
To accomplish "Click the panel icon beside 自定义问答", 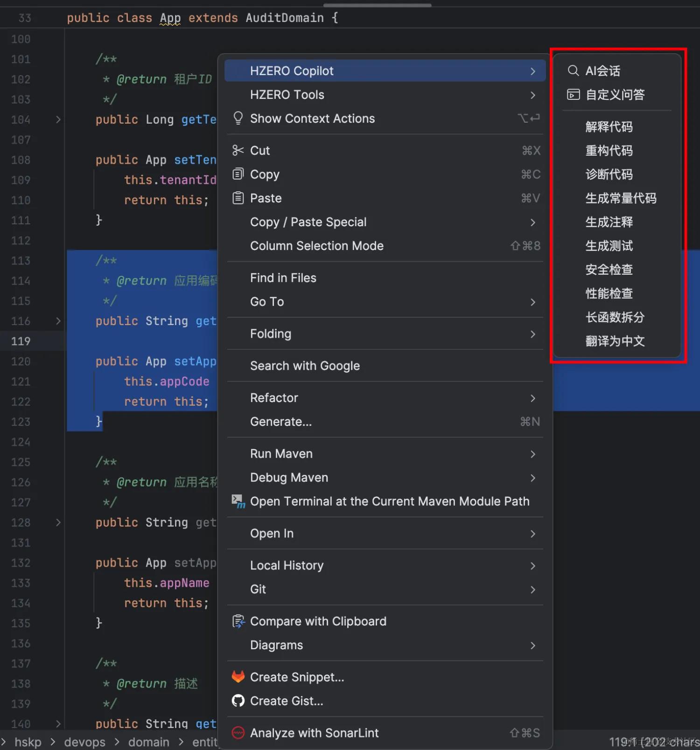I will pyautogui.click(x=573, y=95).
